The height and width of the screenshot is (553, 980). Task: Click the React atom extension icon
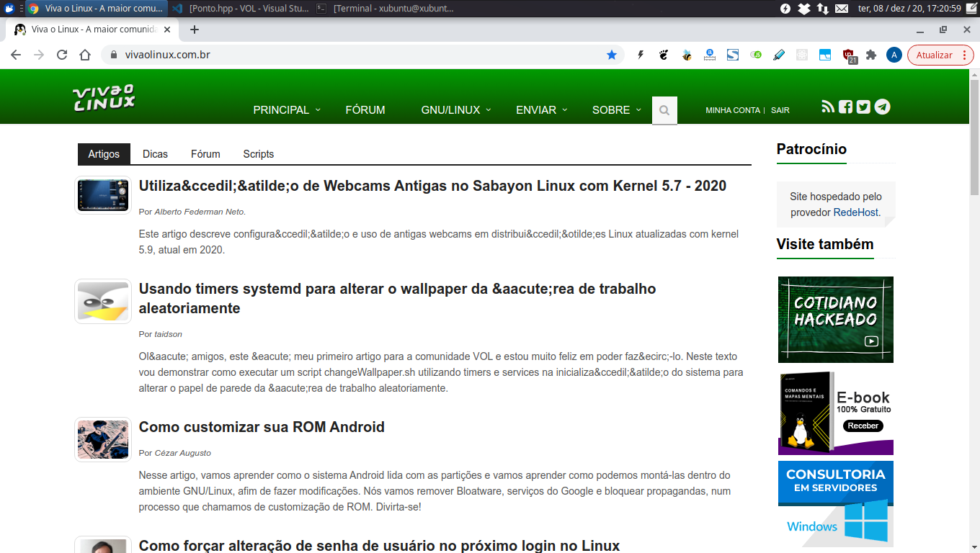[802, 55]
